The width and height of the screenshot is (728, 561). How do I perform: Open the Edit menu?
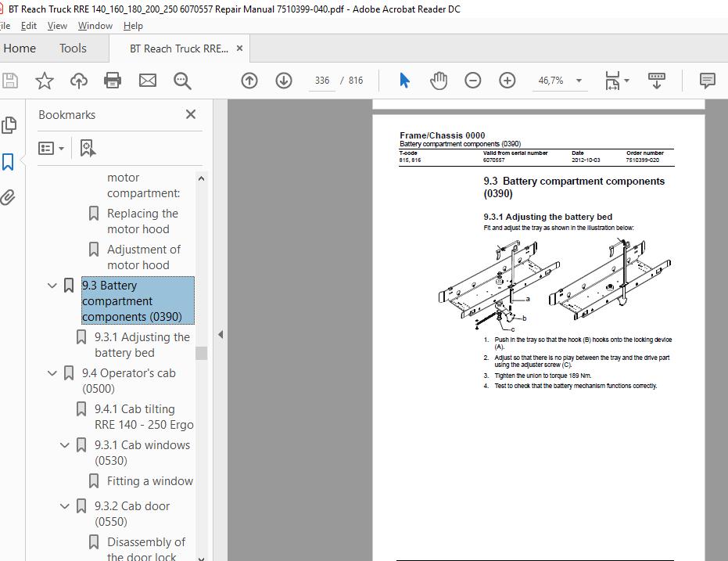[29, 26]
